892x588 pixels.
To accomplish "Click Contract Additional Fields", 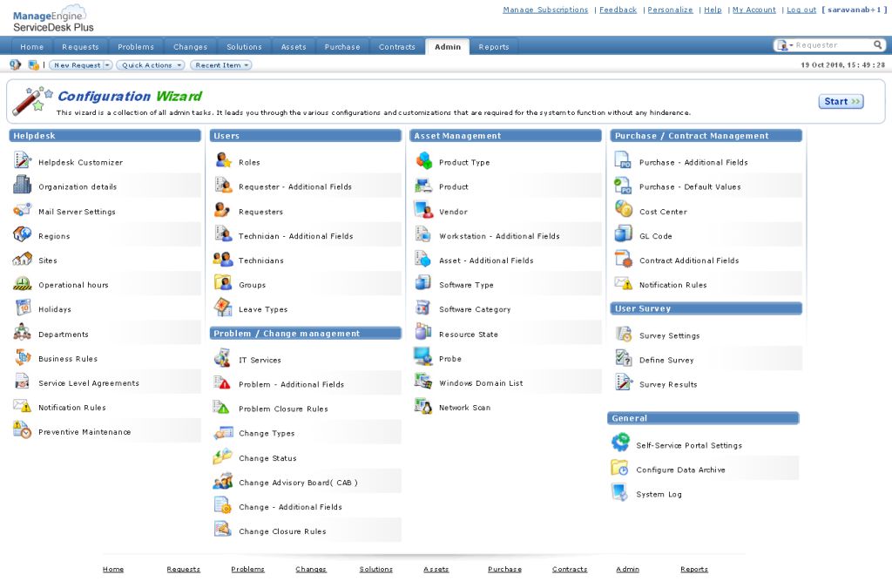I will [689, 260].
